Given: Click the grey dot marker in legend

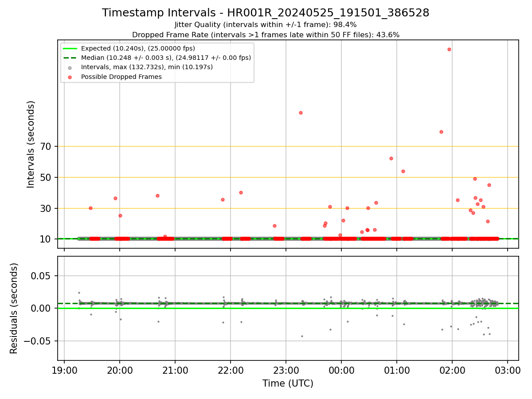Looking at the screenshot, I should pyautogui.click(x=70, y=67).
